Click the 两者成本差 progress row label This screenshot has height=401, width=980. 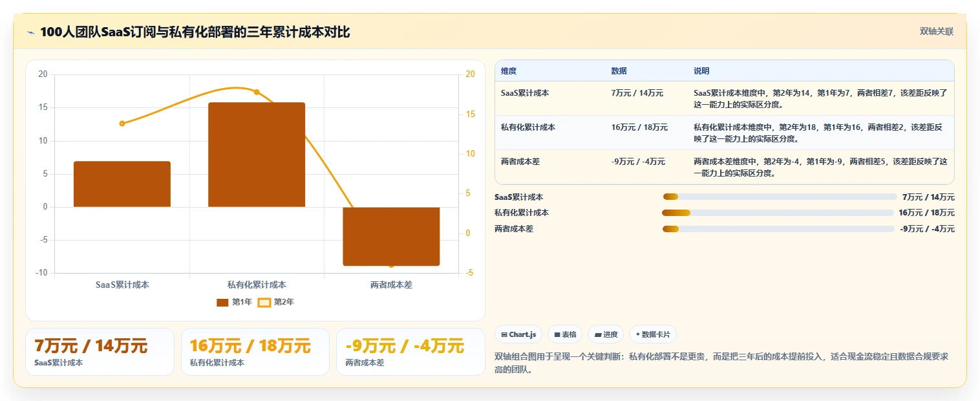[514, 229]
